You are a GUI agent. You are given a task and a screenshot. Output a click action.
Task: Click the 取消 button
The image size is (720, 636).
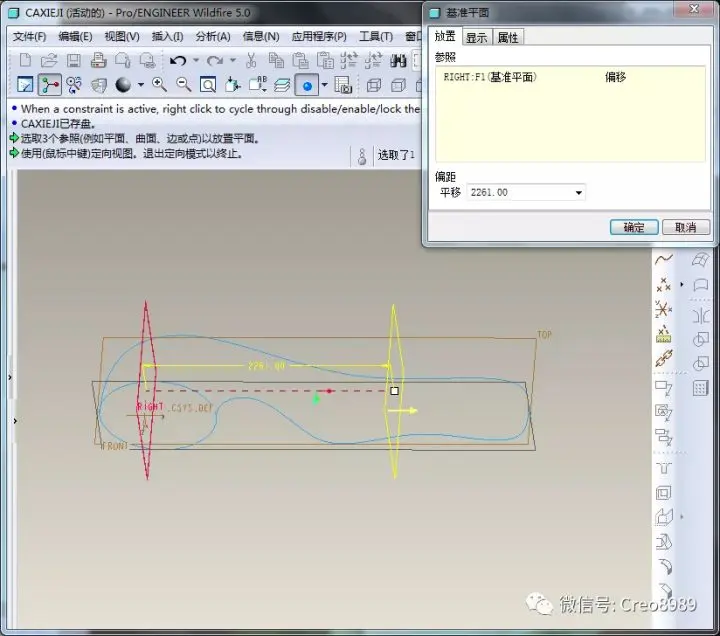[686, 227]
